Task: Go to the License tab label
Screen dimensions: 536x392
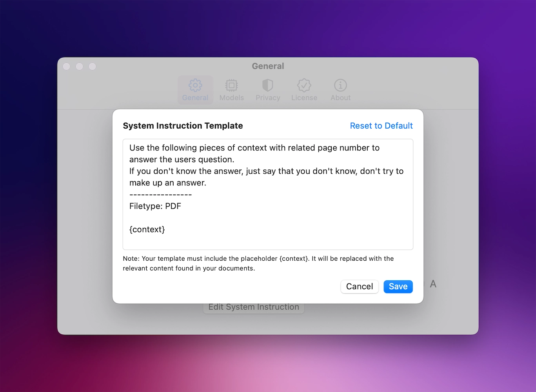Action: 304,98
